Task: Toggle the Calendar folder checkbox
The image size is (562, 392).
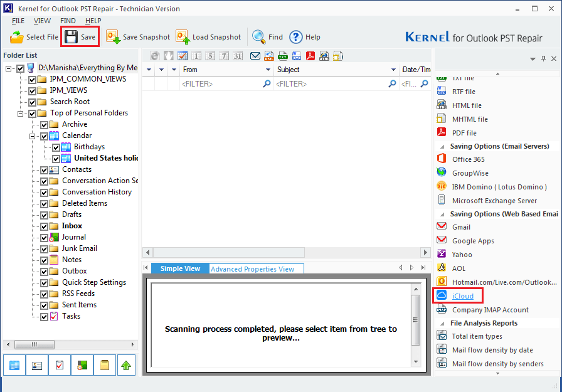Action: pyautogui.click(x=44, y=136)
